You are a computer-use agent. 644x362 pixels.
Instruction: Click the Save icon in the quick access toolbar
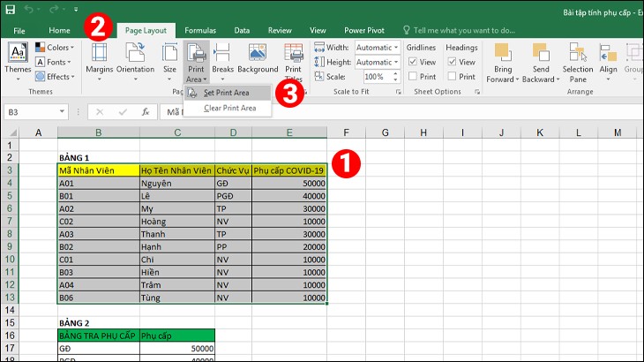pyautogui.click(x=11, y=9)
